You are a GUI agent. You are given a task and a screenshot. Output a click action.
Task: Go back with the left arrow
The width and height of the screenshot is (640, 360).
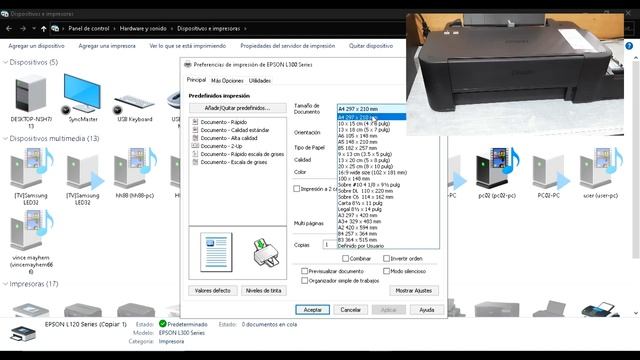(9, 29)
